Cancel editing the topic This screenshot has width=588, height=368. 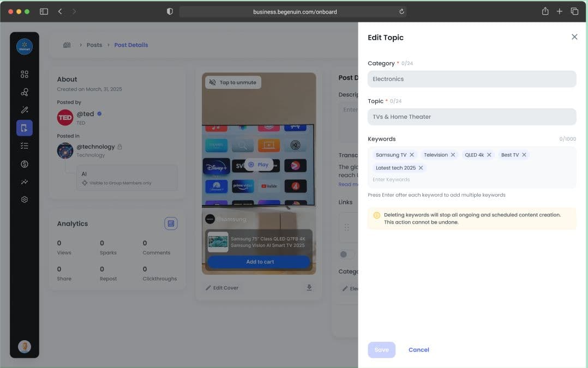(x=418, y=349)
